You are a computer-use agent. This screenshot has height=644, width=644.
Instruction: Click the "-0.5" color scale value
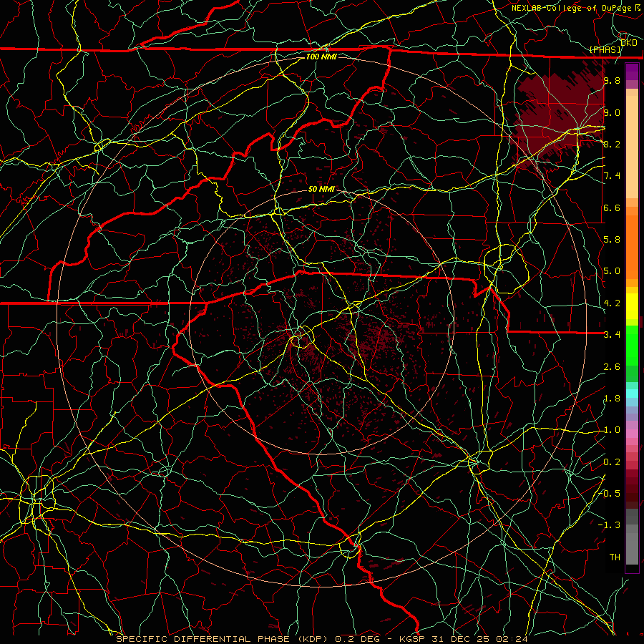[609, 494]
